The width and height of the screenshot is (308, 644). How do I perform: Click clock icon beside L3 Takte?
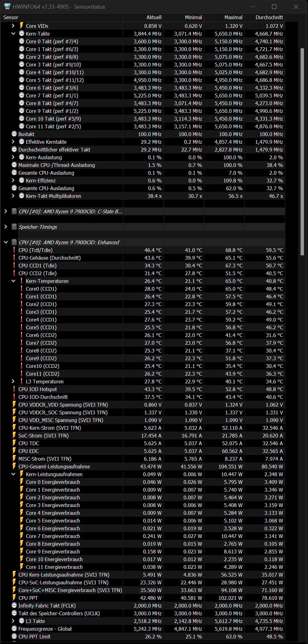(x=22, y=621)
